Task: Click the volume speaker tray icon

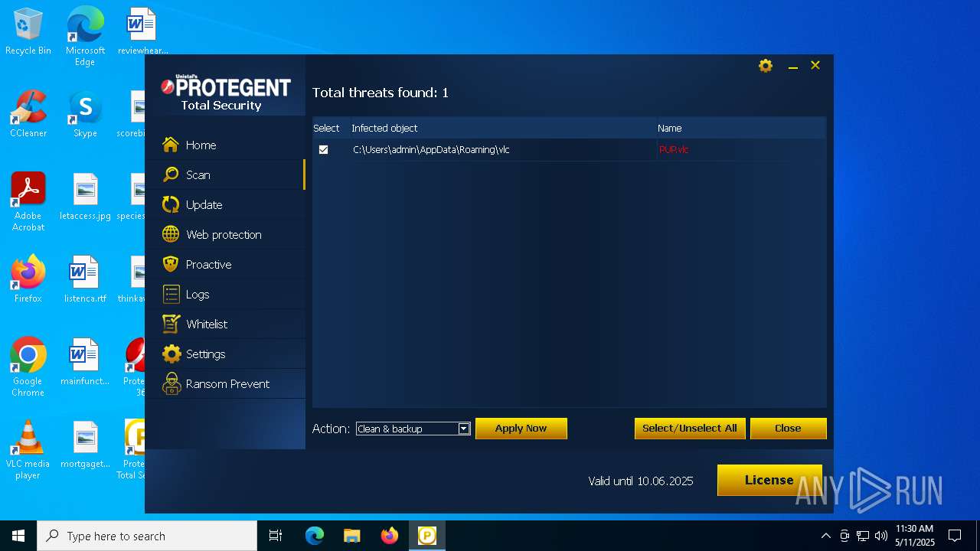Action: pyautogui.click(x=881, y=536)
